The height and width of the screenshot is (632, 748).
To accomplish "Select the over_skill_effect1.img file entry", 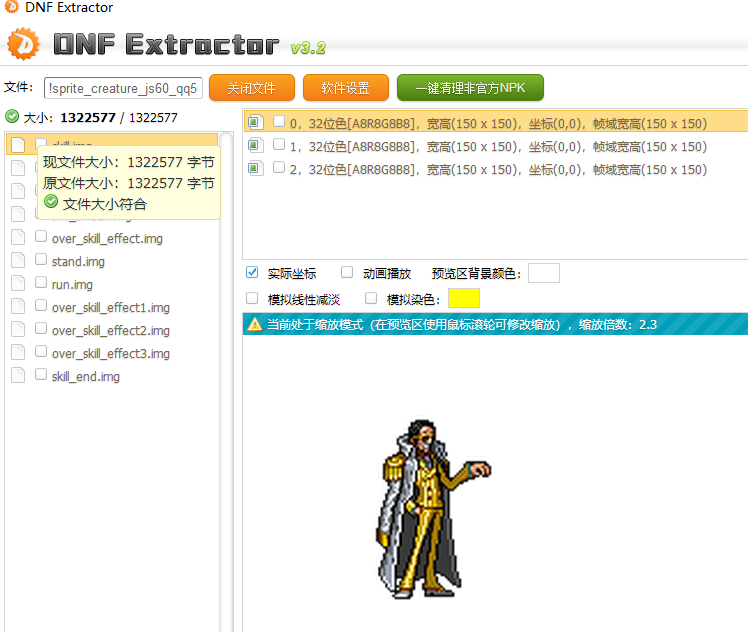I will tap(111, 308).
